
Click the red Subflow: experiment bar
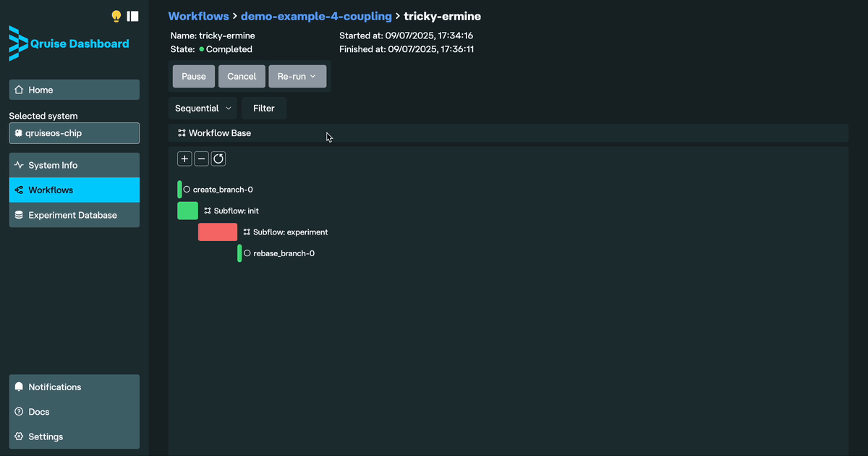point(218,232)
